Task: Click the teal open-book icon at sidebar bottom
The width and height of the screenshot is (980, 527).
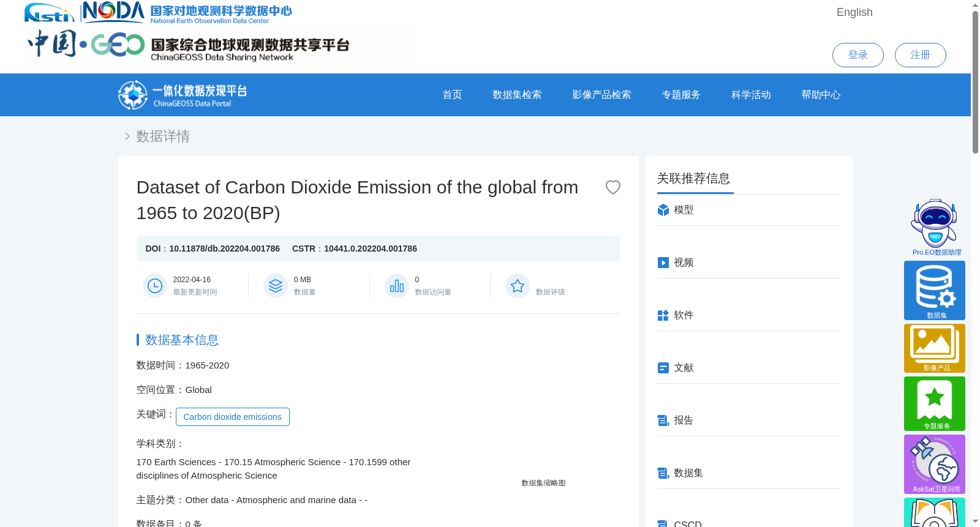Action: point(935,512)
